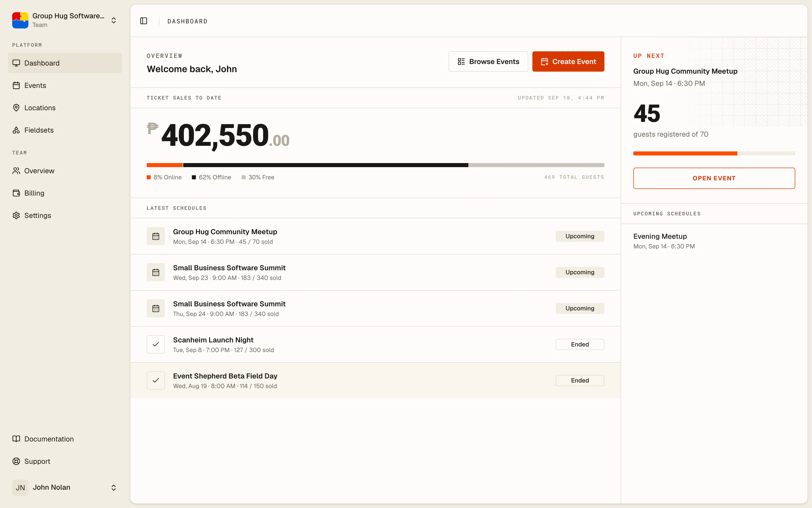Click the Support lifebuoy icon
The height and width of the screenshot is (508, 812).
coord(16,461)
